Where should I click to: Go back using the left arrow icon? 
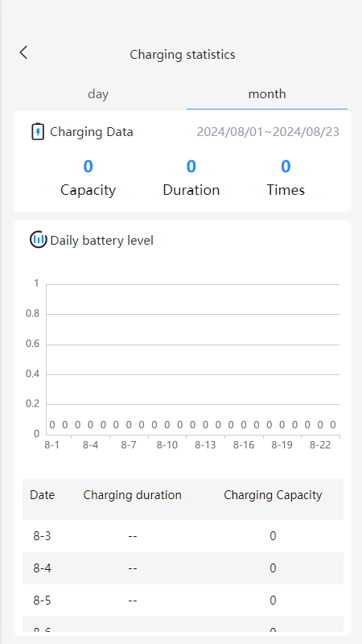click(23, 52)
